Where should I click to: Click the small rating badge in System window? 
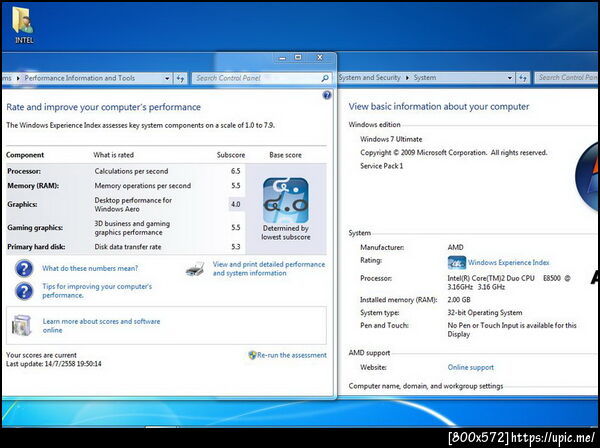(457, 263)
